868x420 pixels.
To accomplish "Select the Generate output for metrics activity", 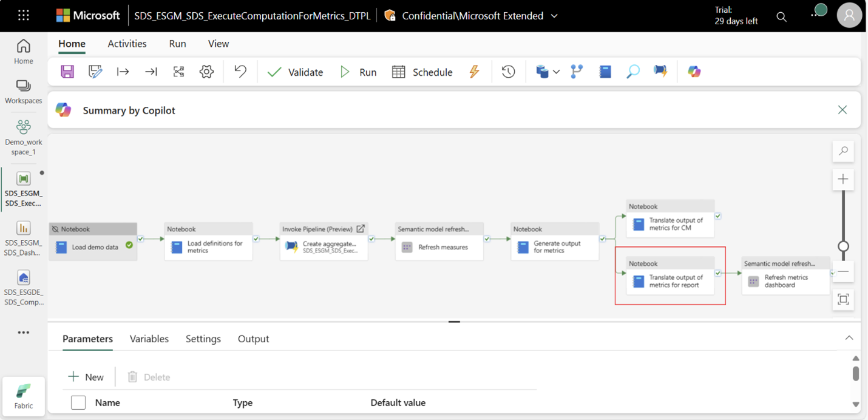I will coord(555,242).
